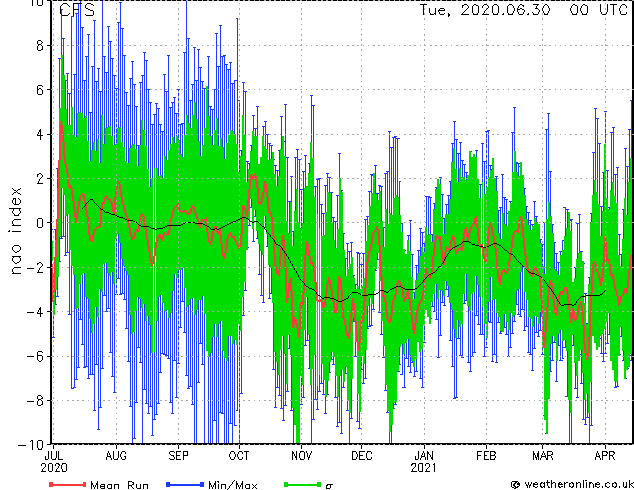The image size is (634, 490).
Task: Select the JAN 2021 axis label
Action: tap(424, 462)
